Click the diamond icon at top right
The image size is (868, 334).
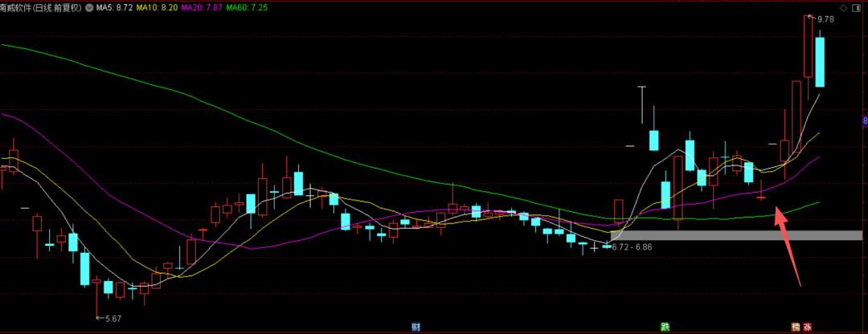[844, 8]
